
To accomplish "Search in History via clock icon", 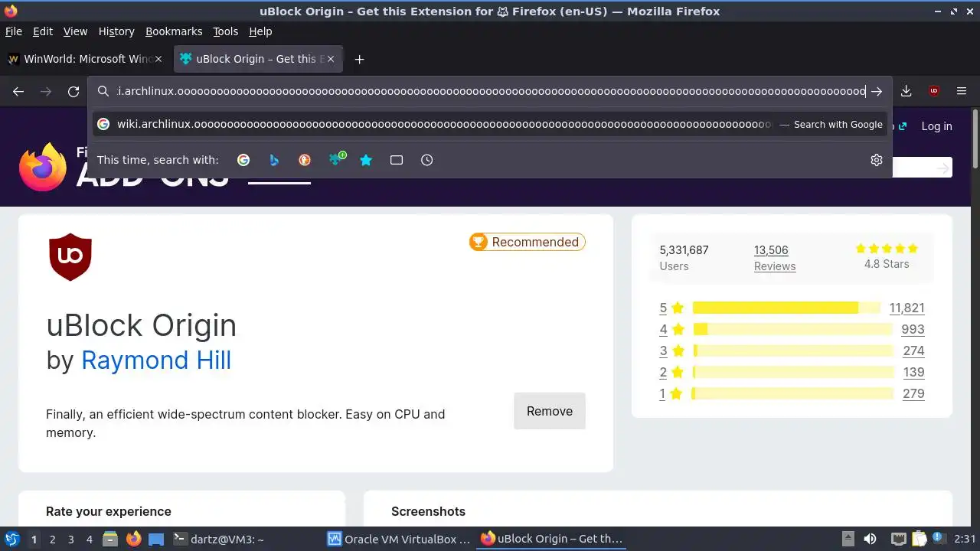I will pyautogui.click(x=427, y=160).
